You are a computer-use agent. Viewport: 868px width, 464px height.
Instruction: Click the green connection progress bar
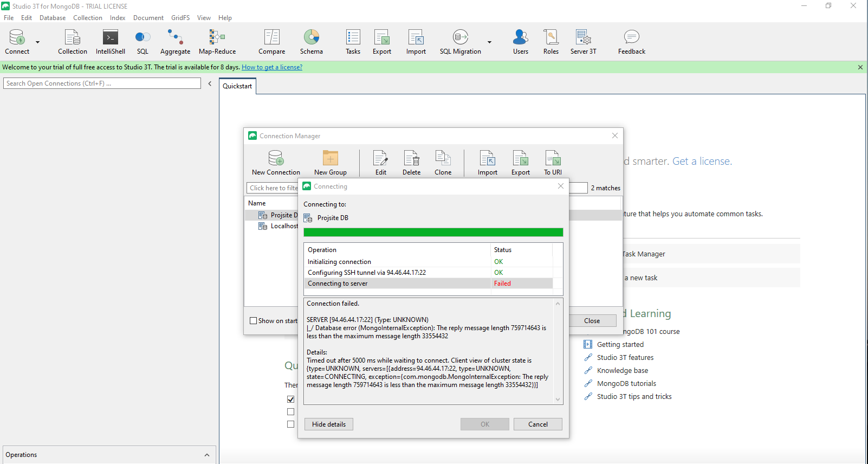pos(433,233)
